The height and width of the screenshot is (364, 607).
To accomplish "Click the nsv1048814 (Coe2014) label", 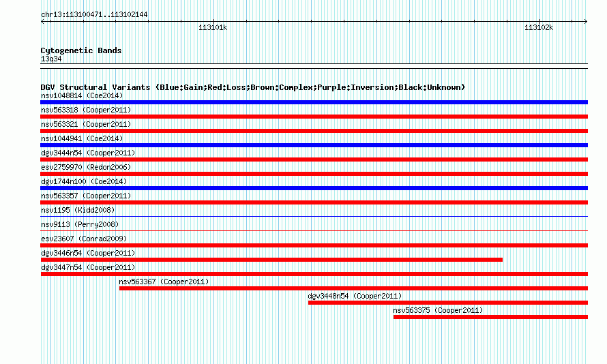I will pyautogui.click(x=82, y=95).
